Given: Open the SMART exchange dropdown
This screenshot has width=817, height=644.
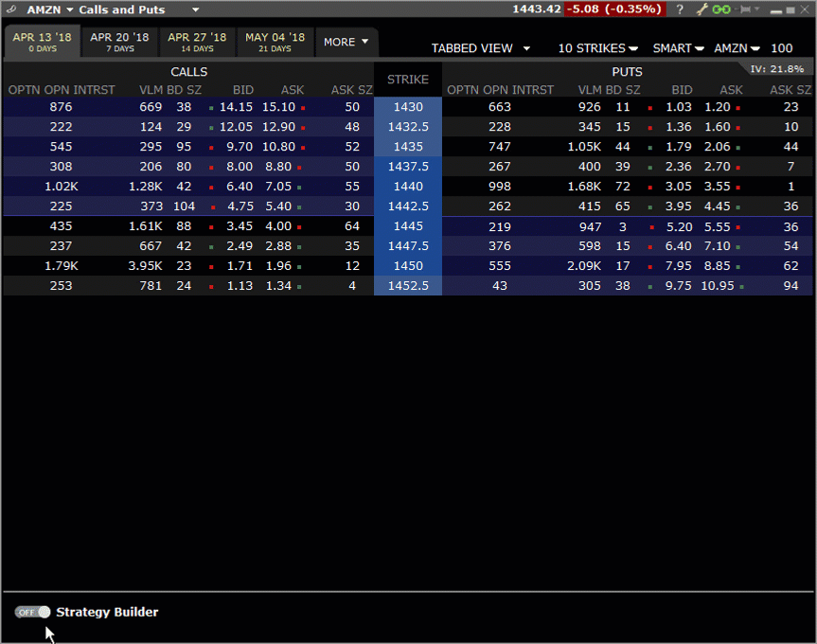Looking at the screenshot, I should click(679, 48).
